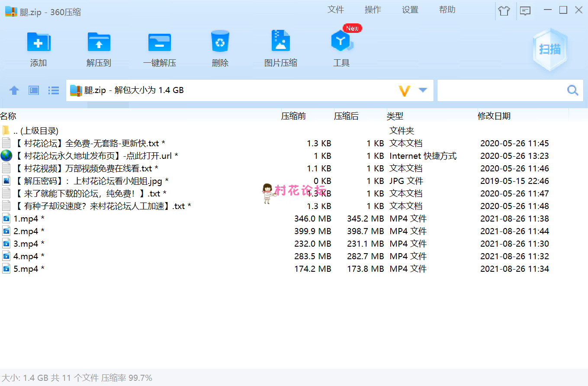This screenshot has width=588, height=386.
Task: Click the text file icon of 村花视频 txt
Action: click(6, 168)
